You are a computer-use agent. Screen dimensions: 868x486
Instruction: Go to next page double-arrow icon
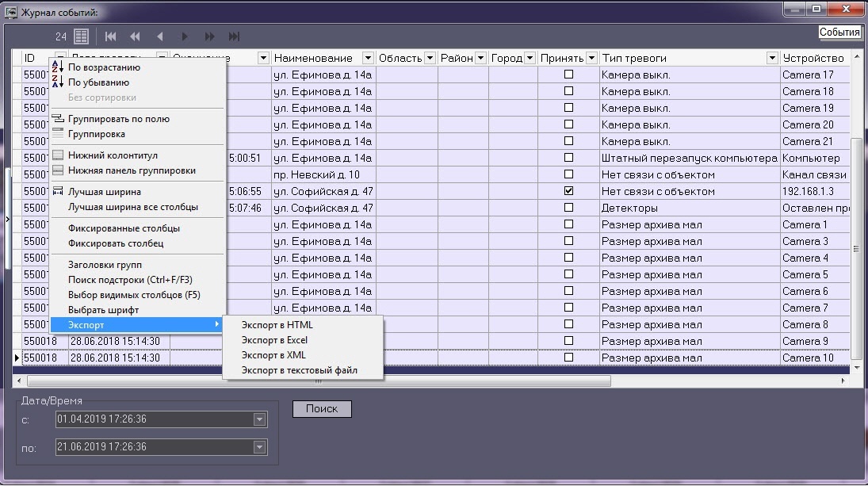209,36
